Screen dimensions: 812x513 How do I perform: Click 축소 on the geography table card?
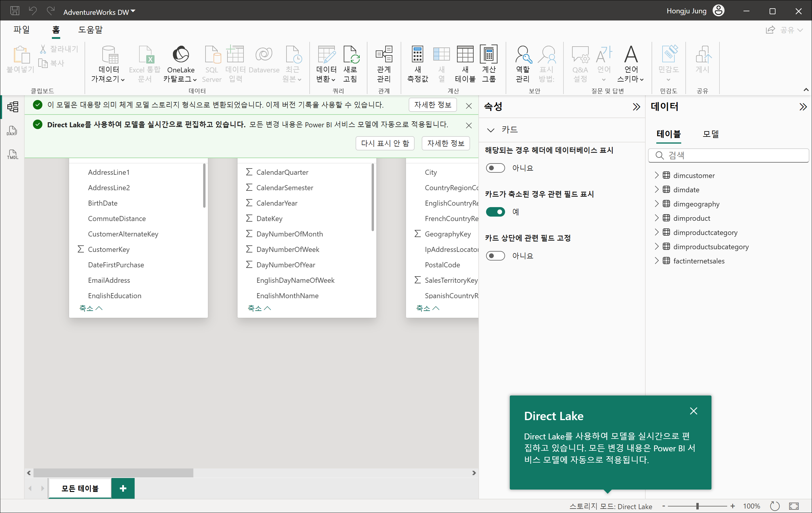428,308
